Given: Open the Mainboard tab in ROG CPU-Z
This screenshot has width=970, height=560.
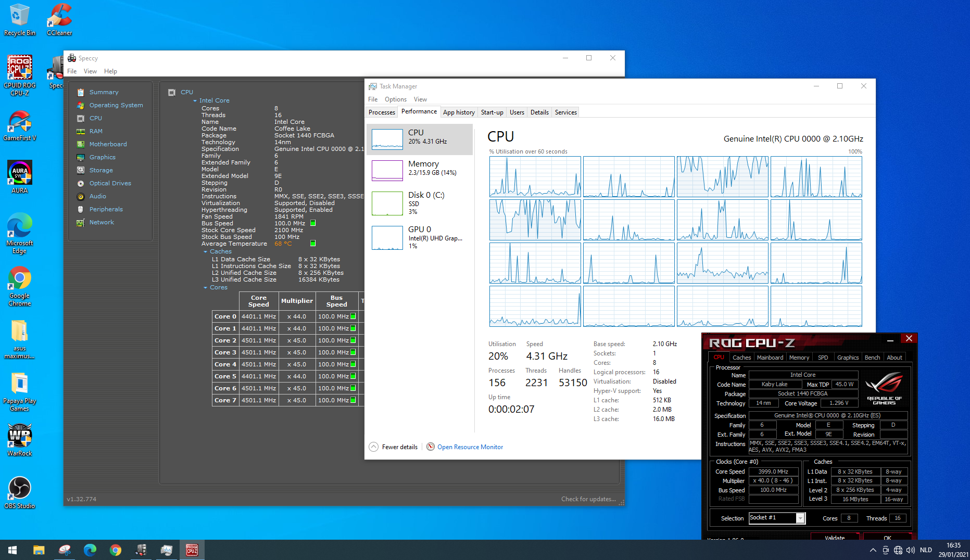Looking at the screenshot, I should [x=770, y=358].
